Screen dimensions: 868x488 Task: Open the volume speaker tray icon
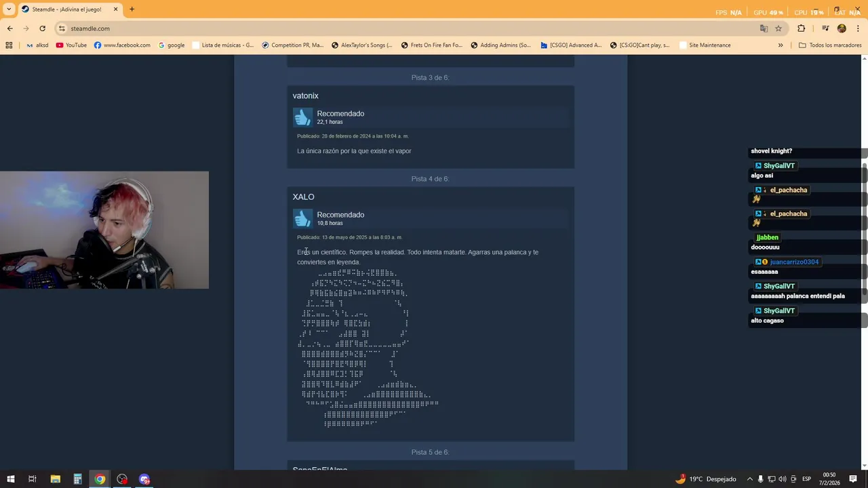(783, 479)
